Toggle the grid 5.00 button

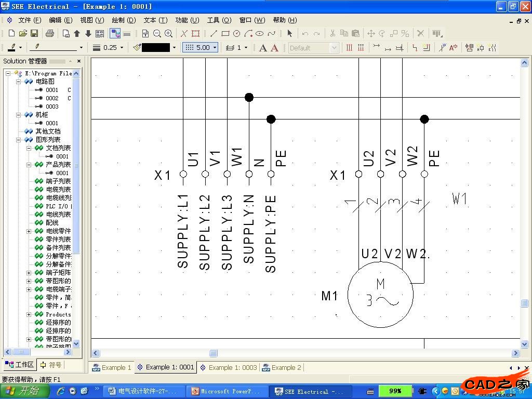[x=200, y=47]
